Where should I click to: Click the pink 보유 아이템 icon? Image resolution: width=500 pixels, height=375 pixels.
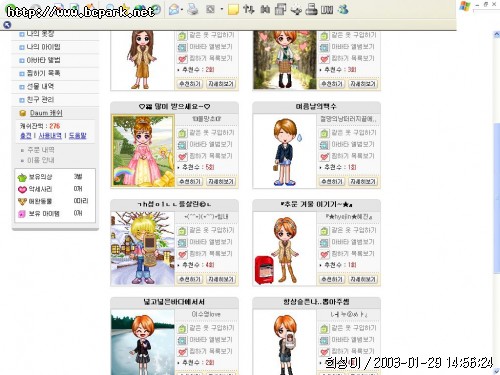(x=22, y=214)
